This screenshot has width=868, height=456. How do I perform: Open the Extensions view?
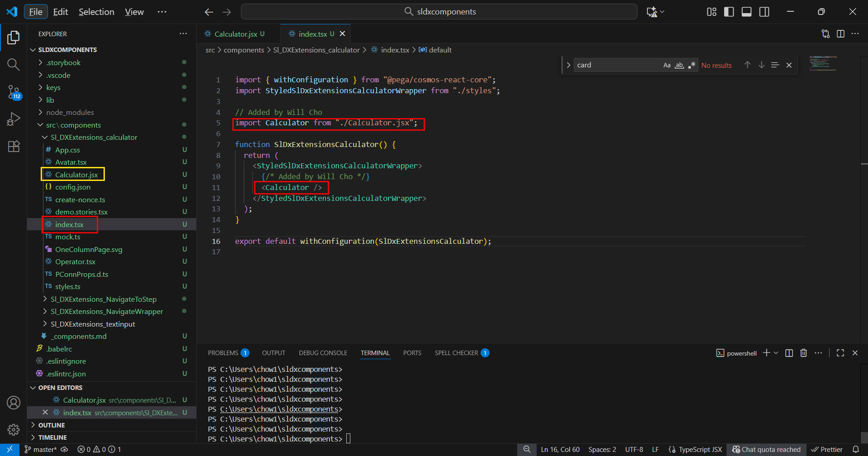tap(14, 146)
